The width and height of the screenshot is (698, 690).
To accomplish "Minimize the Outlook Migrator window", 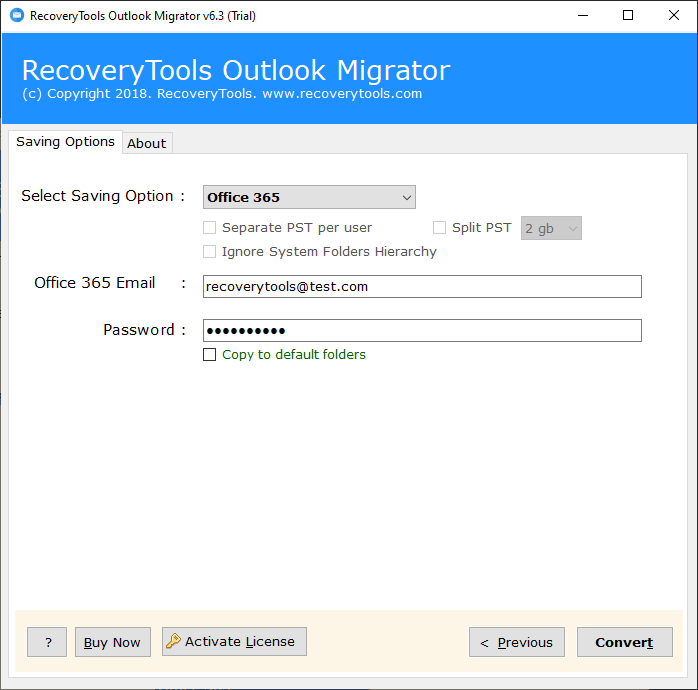I will pos(583,16).
